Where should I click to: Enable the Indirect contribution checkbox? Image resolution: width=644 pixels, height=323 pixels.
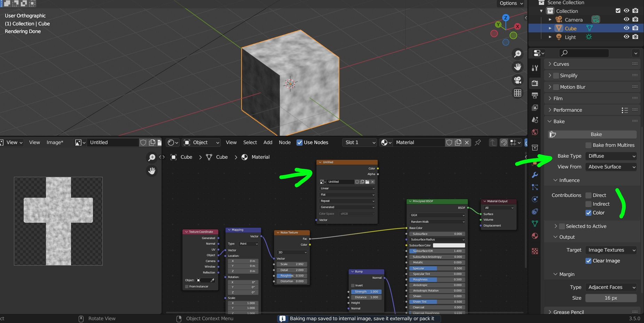click(x=588, y=204)
